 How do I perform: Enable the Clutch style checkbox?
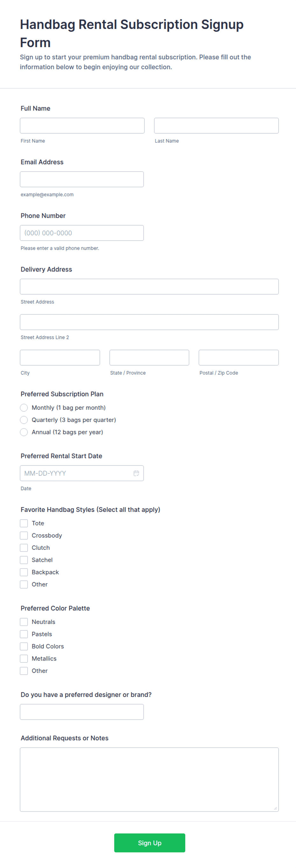point(24,548)
